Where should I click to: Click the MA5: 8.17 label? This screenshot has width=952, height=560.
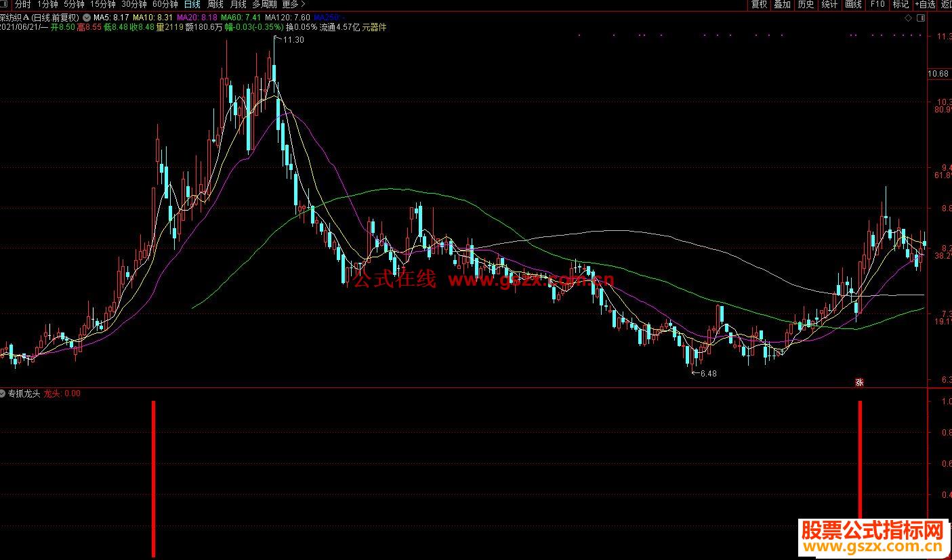[111, 17]
